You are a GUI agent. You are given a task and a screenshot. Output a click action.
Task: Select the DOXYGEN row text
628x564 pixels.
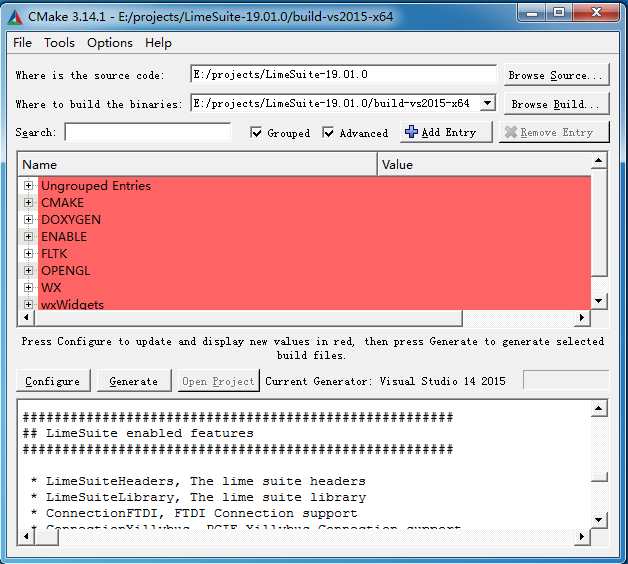(x=71, y=220)
